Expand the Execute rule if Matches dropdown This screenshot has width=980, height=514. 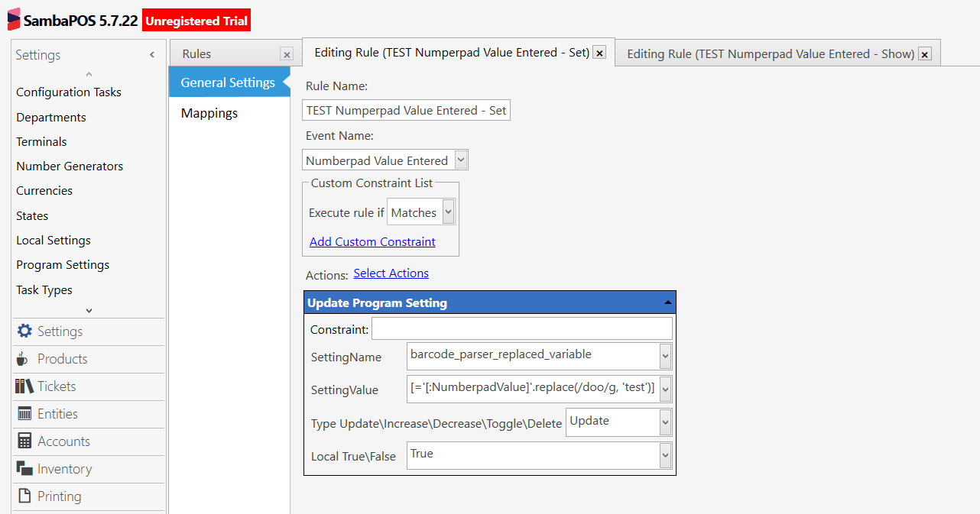448,213
